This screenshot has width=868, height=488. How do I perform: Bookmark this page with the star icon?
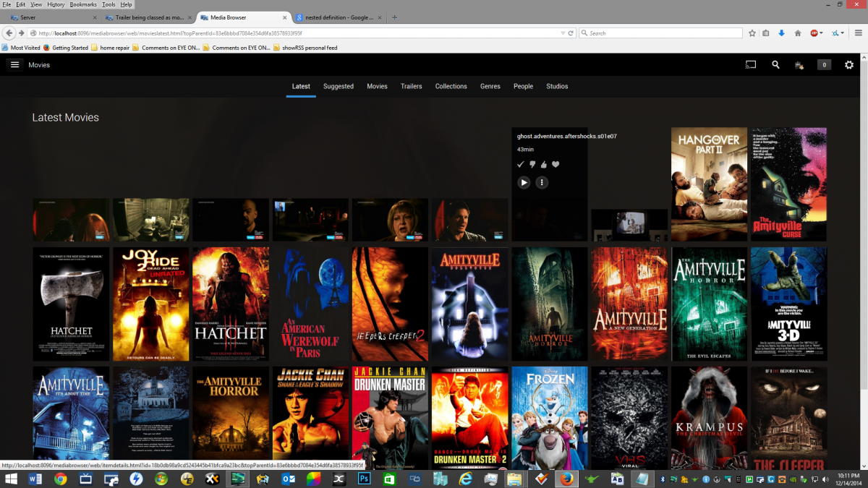pyautogui.click(x=752, y=33)
